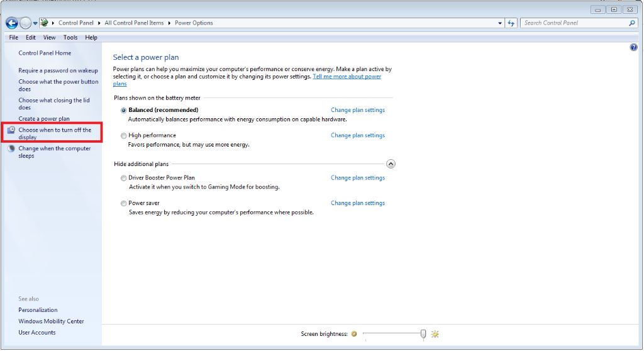Select the Power saver plan
The height and width of the screenshot is (351, 644).
pos(124,203)
